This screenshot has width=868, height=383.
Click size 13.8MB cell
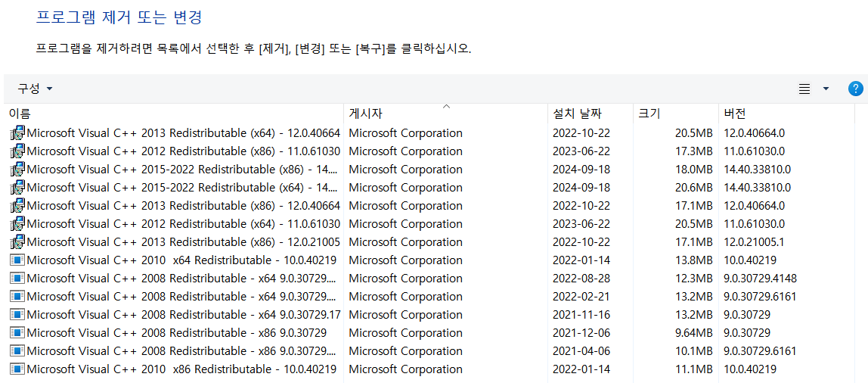693,260
